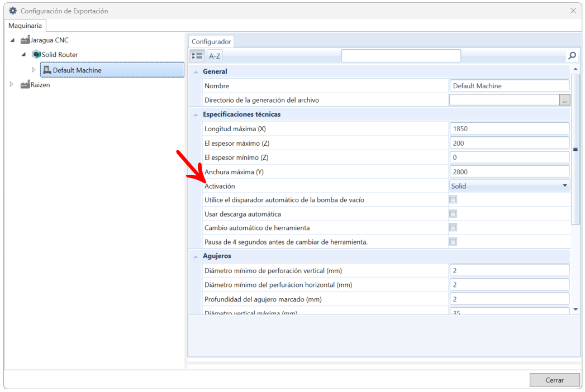Switch to A-Z alphabetical sort
Screen dimensions: 585x392
coord(215,56)
